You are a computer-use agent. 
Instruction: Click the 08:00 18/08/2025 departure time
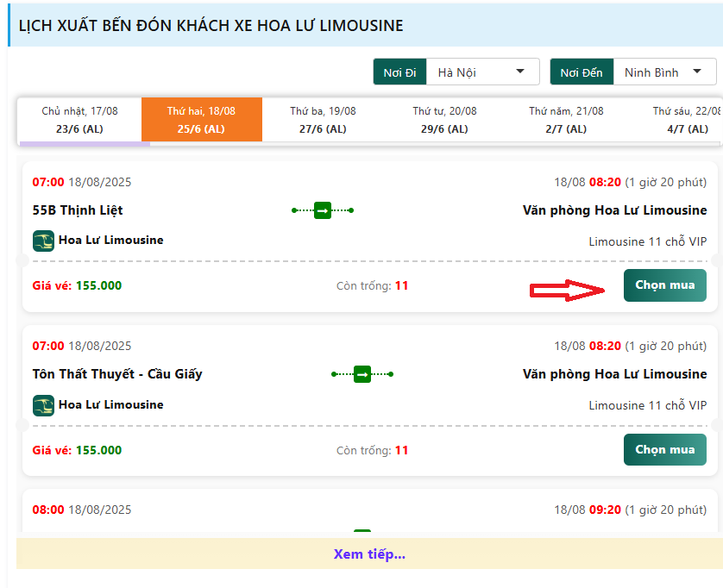tap(82, 510)
